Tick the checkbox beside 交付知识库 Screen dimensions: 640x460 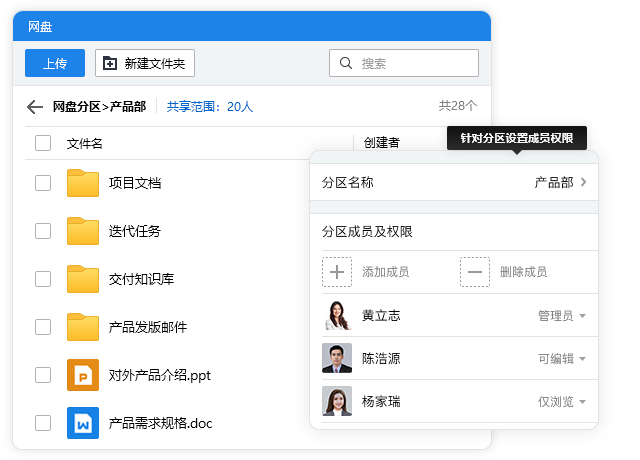pos(43,279)
